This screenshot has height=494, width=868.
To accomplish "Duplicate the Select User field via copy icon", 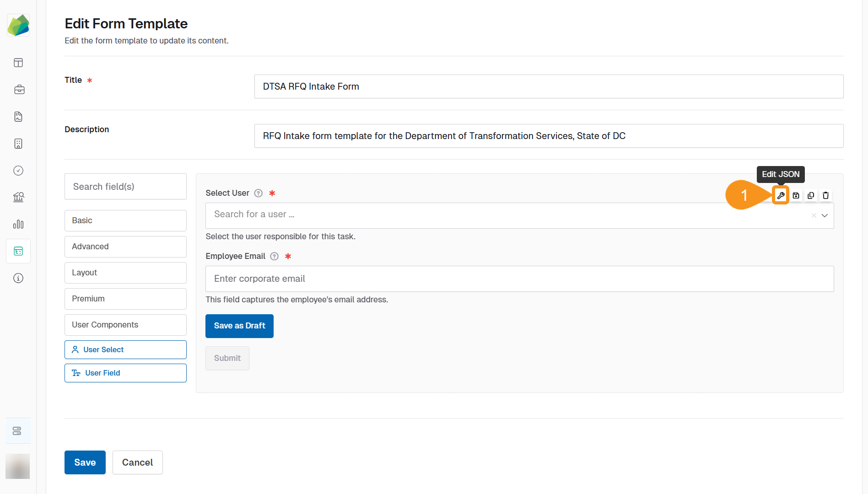I will point(810,195).
